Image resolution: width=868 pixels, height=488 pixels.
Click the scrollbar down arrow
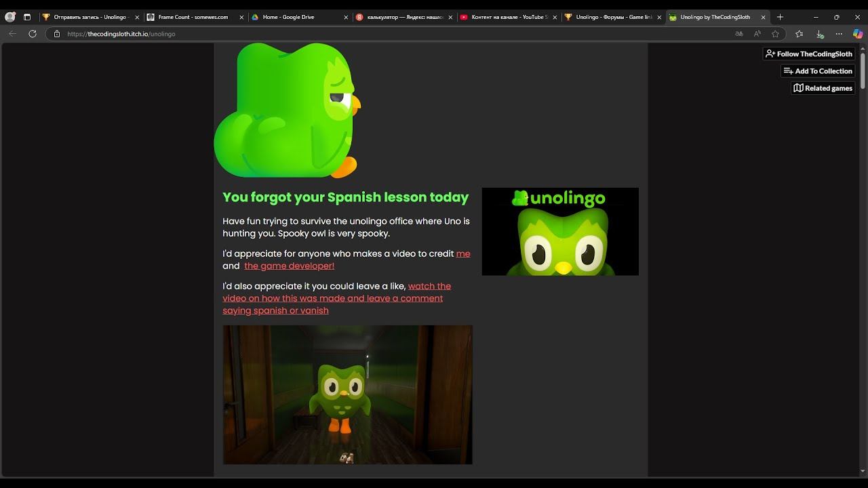point(863,471)
